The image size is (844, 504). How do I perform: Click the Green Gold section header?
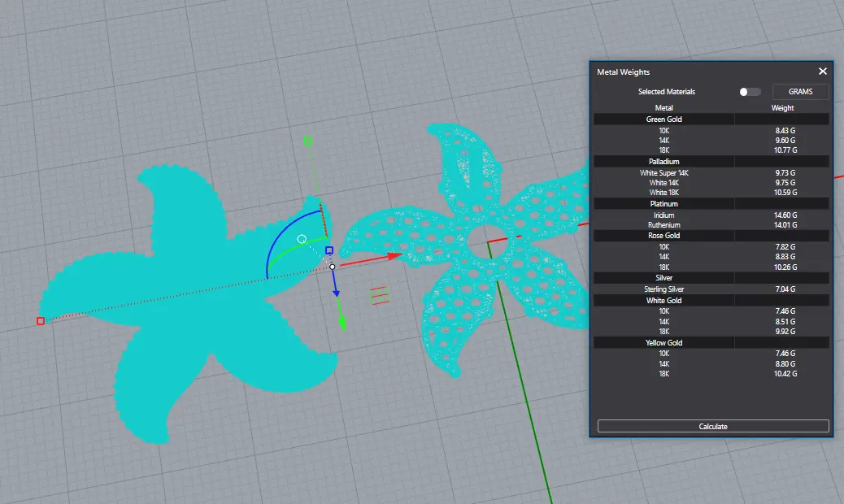(663, 119)
